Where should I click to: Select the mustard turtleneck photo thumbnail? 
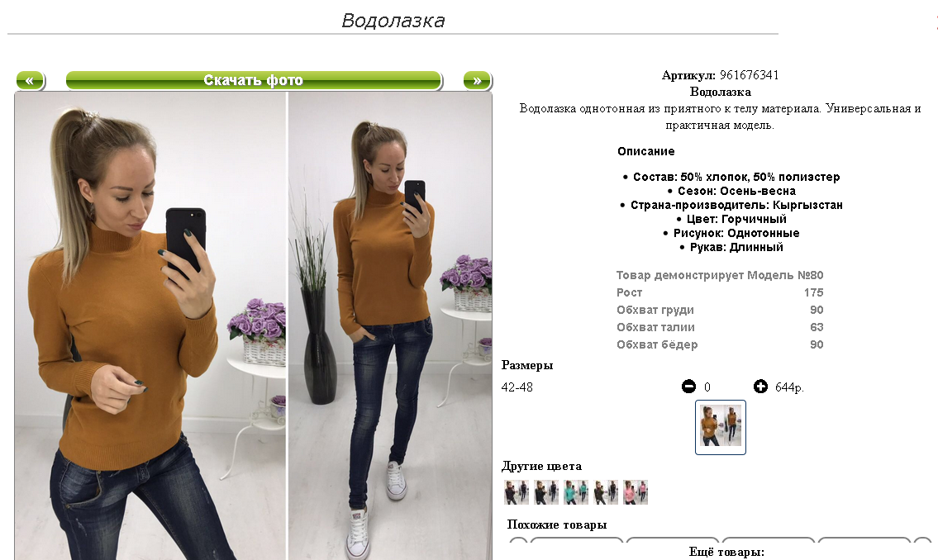pos(721,427)
